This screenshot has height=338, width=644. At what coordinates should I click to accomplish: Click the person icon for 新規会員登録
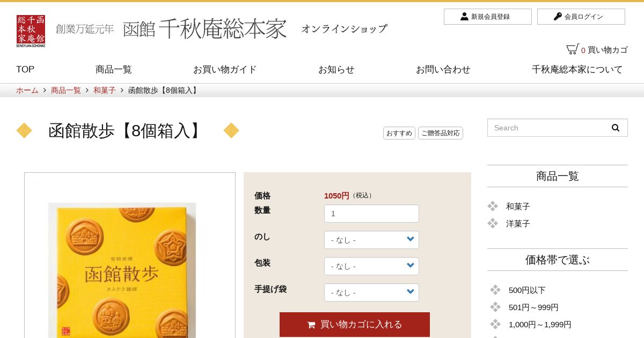point(464,17)
